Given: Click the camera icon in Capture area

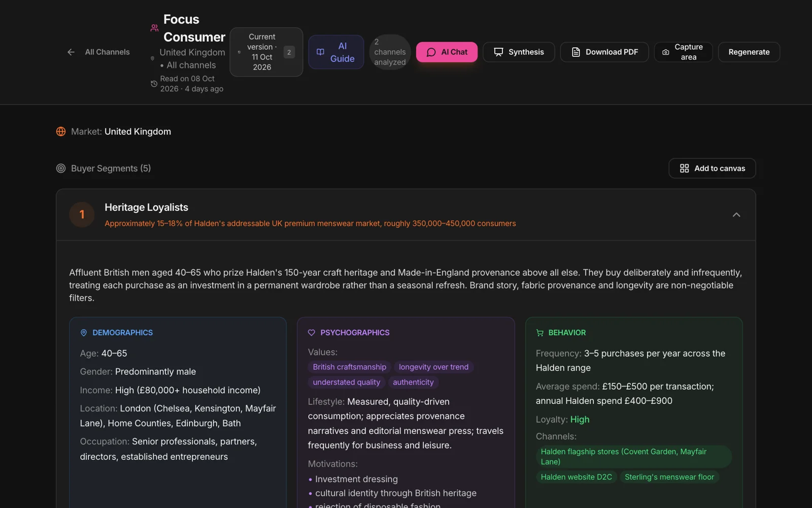Looking at the screenshot, I should tap(666, 52).
